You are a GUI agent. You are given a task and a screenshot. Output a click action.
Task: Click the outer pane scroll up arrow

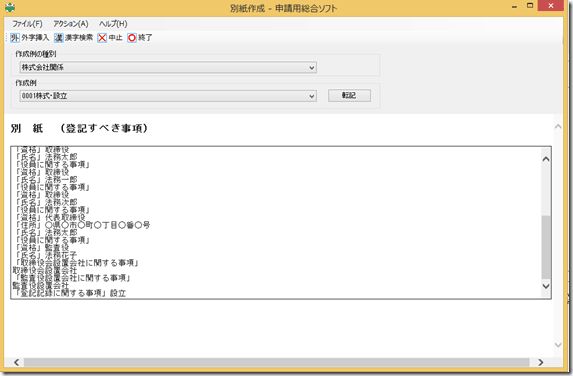coord(558,126)
